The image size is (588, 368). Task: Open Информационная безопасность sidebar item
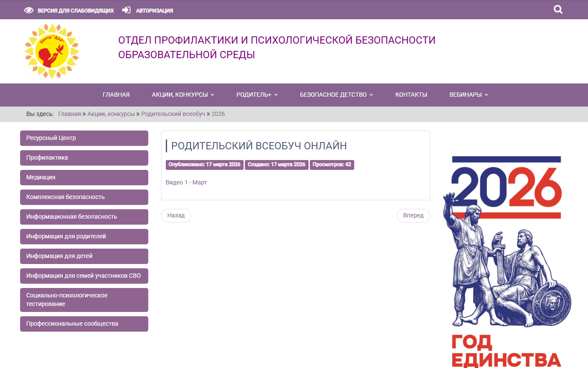pos(84,217)
